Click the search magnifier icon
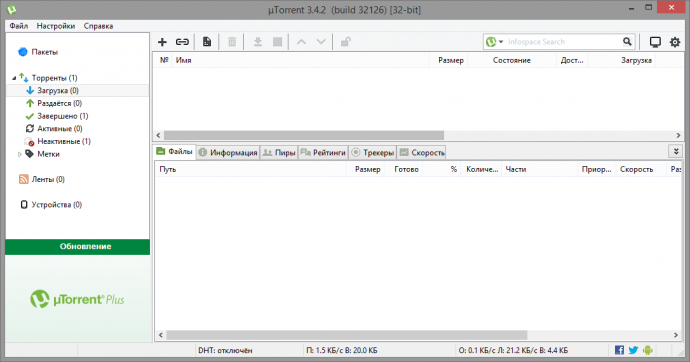Viewport: 690px width, 362px height. (627, 42)
